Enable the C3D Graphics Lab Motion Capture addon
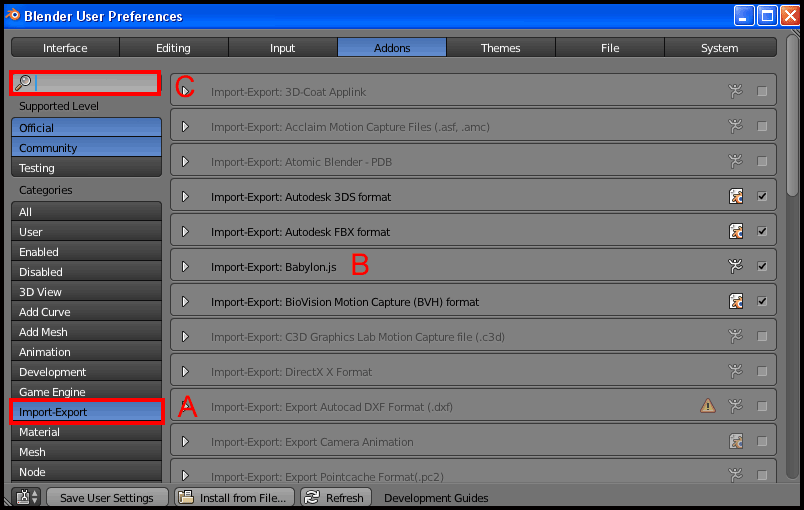 coord(762,336)
